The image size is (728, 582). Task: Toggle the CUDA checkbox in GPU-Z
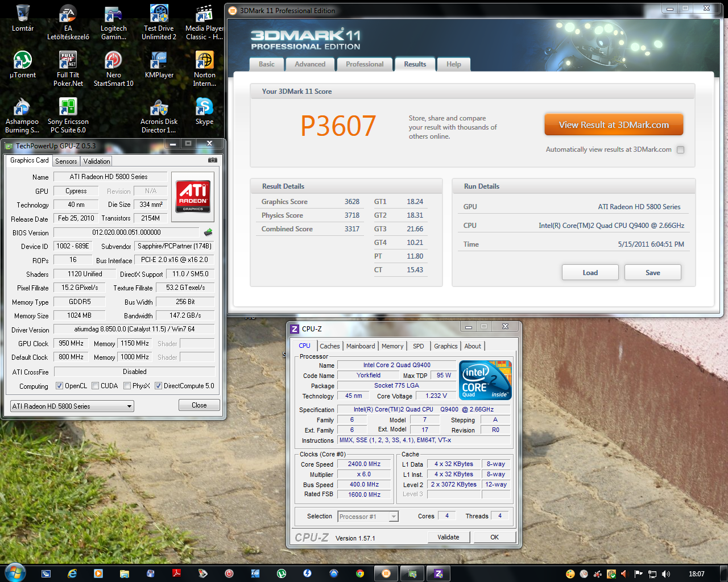[96, 386]
